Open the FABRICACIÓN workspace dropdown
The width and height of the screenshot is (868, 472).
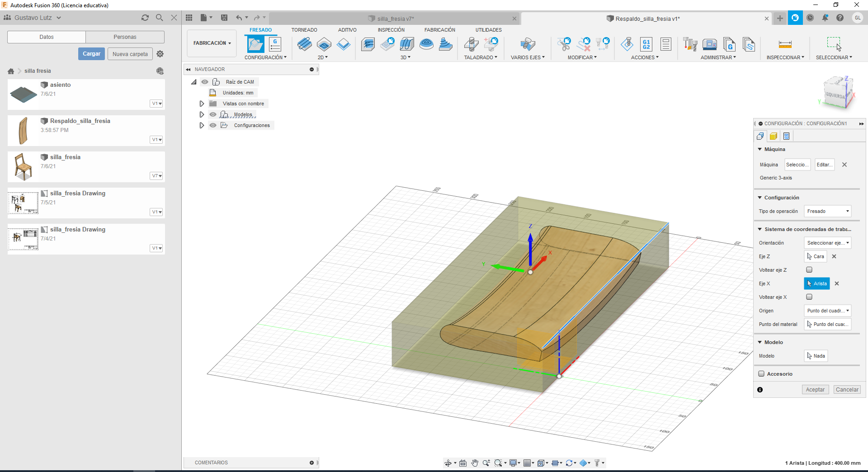click(212, 43)
